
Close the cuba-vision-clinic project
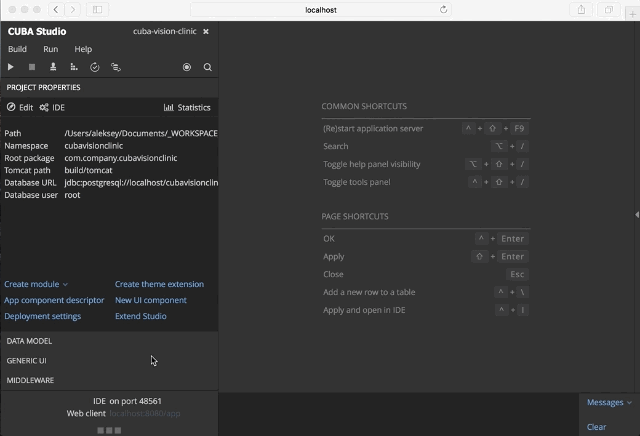206,31
